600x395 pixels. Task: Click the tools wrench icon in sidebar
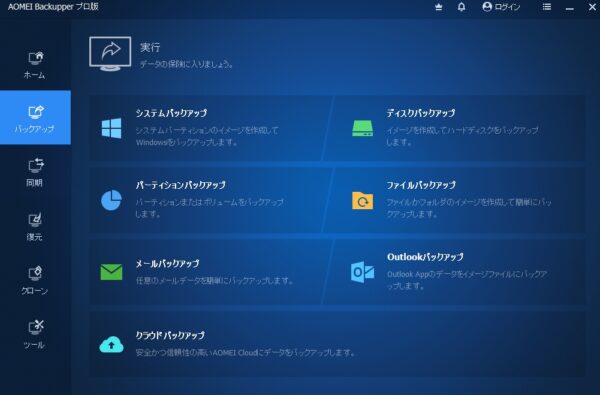(36, 327)
